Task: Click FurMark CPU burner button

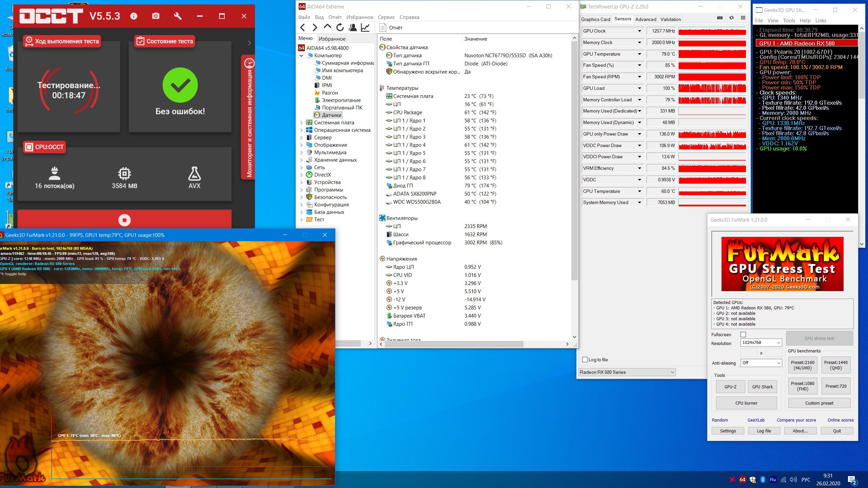Action: [x=746, y=403]
